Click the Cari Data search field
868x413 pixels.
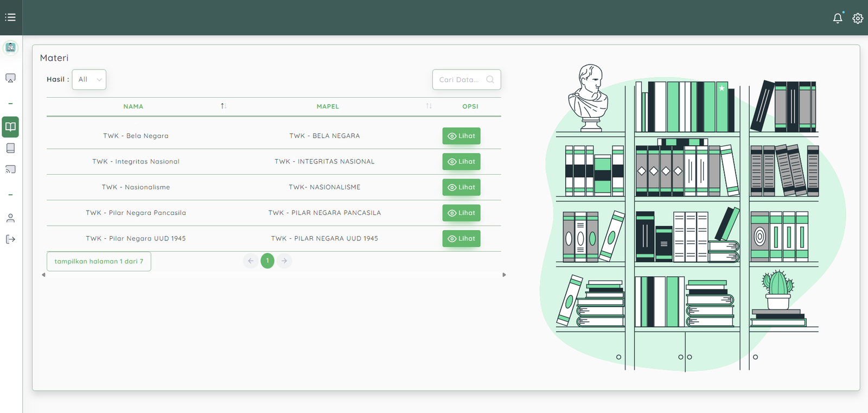pyautogui.click(x=460, y=80)
